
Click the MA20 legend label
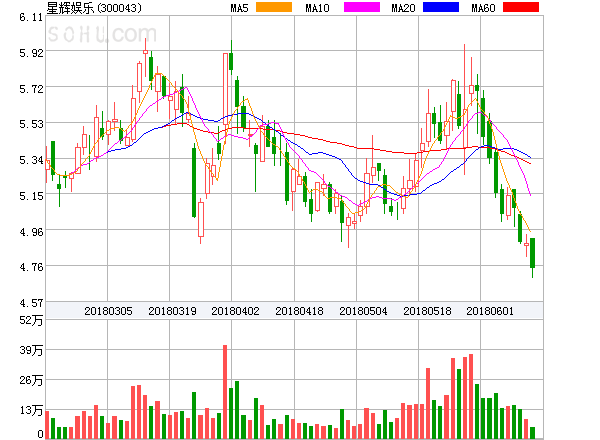403,8
